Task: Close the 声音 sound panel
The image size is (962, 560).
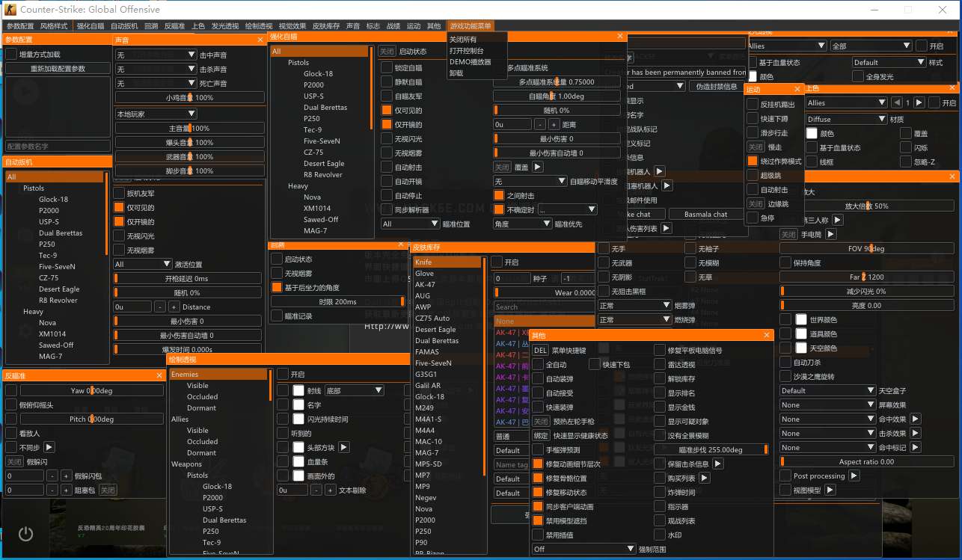Action: pyautogui.click(x=260, y=40)
